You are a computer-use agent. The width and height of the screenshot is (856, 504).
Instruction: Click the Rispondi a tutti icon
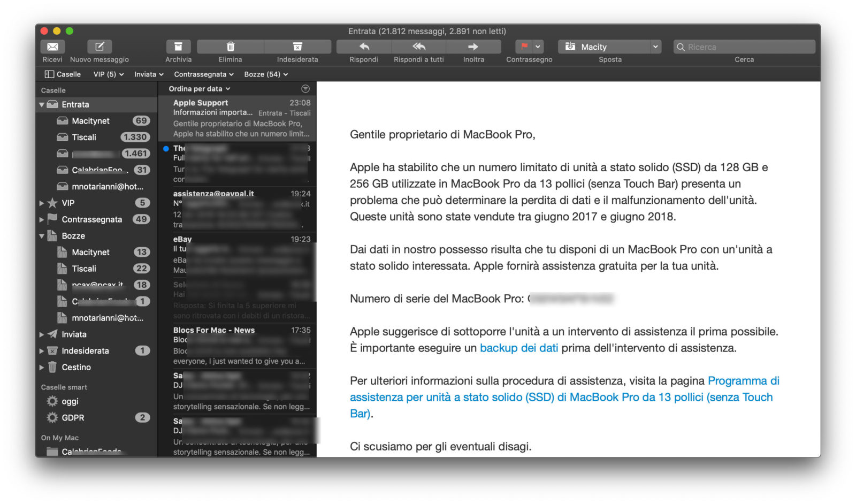[x=419, y=47]
